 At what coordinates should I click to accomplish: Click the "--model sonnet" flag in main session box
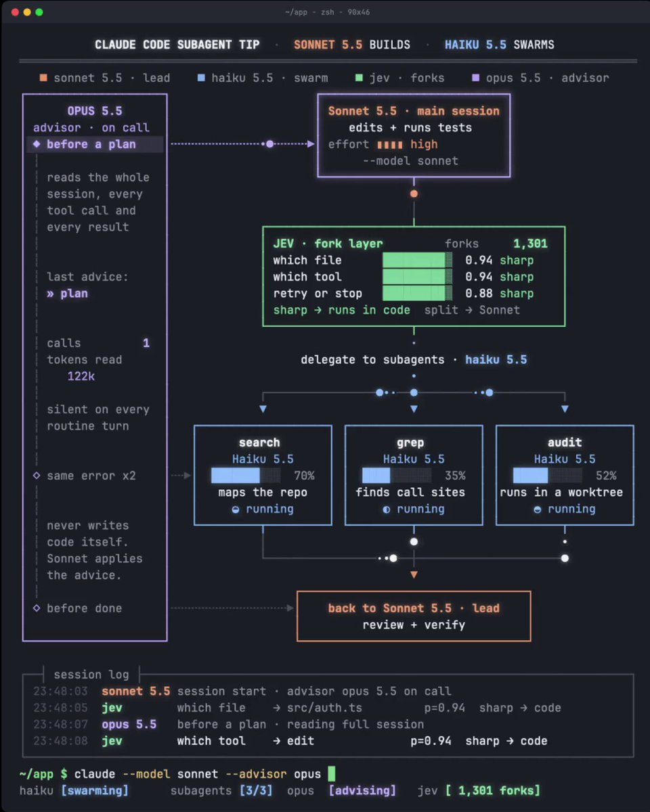pyautogui.click(x=410, y=161)
